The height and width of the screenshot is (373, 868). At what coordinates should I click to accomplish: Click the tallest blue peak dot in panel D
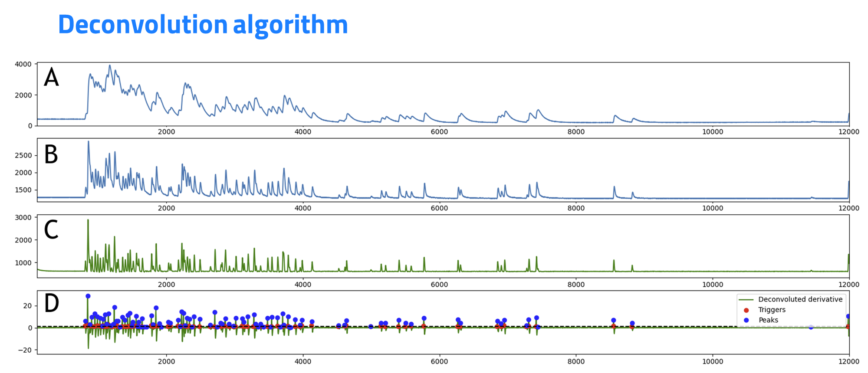[88, 296]
